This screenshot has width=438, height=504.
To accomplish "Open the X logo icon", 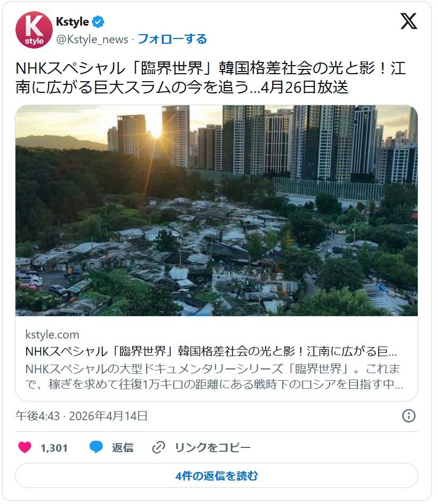I will click(409, 21).
